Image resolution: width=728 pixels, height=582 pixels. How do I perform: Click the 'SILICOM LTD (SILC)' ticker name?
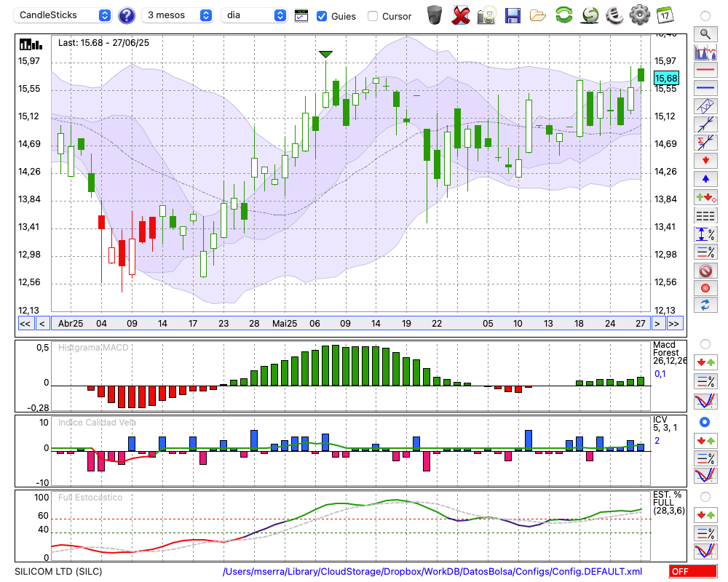tap(58, 571)
